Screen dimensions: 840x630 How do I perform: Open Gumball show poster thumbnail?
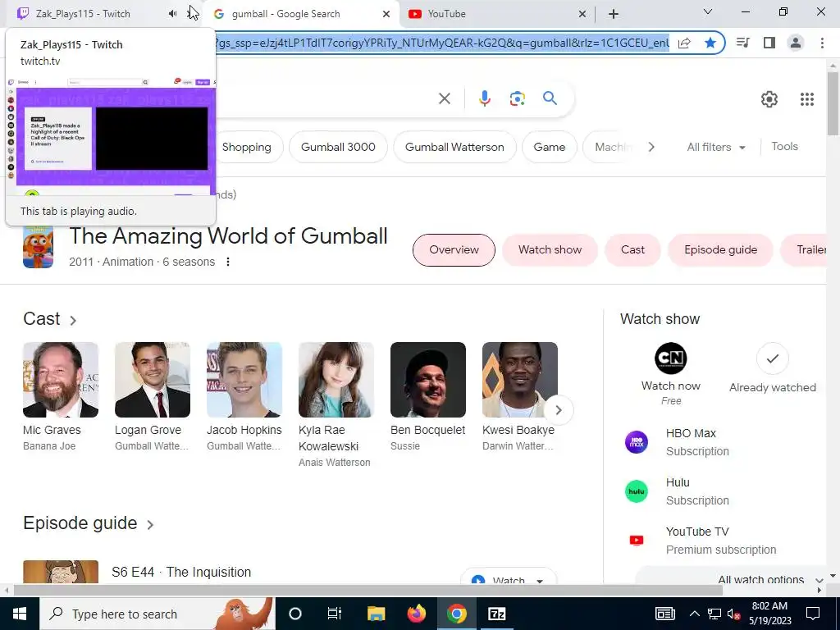click(38, 247)
